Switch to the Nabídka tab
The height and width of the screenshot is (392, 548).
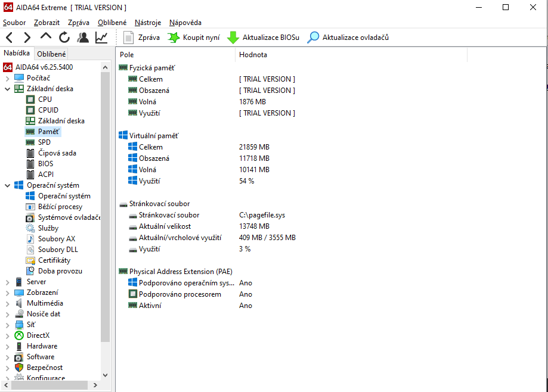point(17,53)
